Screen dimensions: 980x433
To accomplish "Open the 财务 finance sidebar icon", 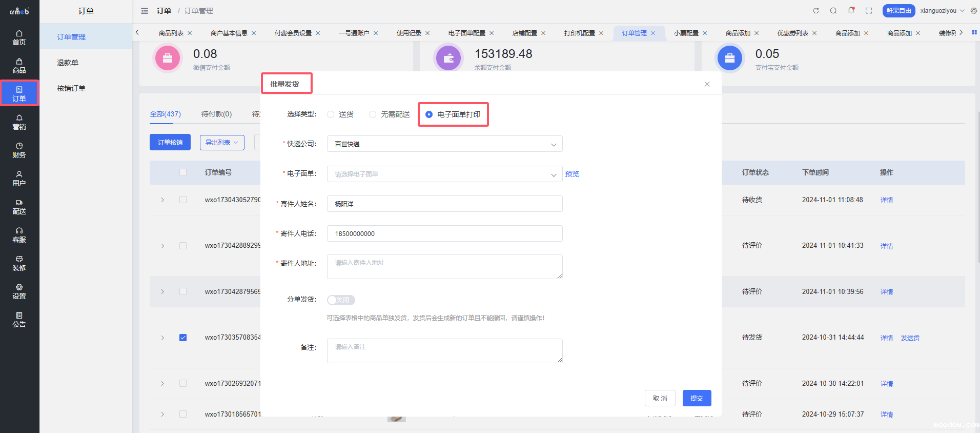I will pyautogui.click(x=19, y=150).
